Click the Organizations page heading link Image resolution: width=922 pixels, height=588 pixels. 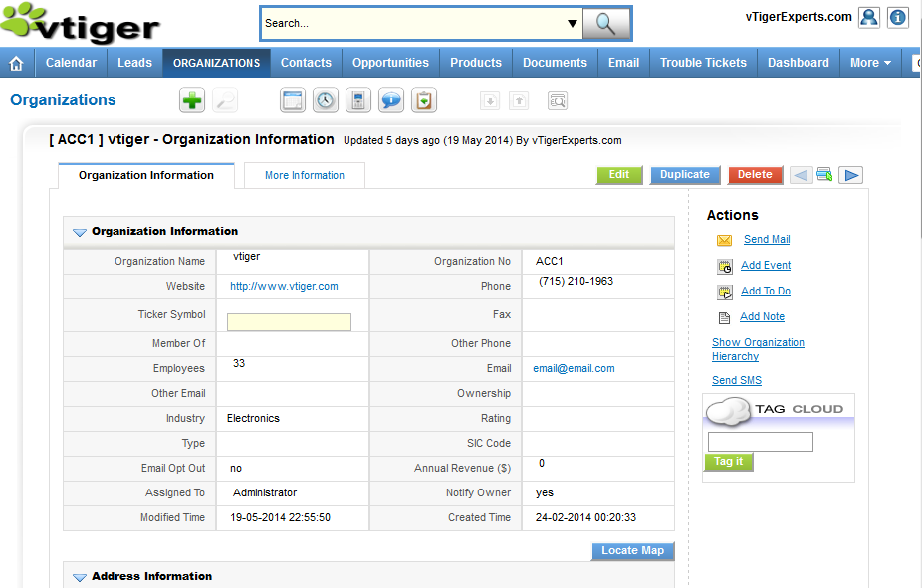(63, 99)
